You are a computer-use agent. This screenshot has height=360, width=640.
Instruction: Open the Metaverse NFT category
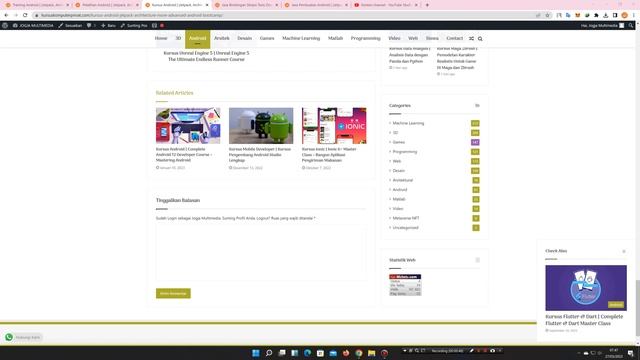406,218
